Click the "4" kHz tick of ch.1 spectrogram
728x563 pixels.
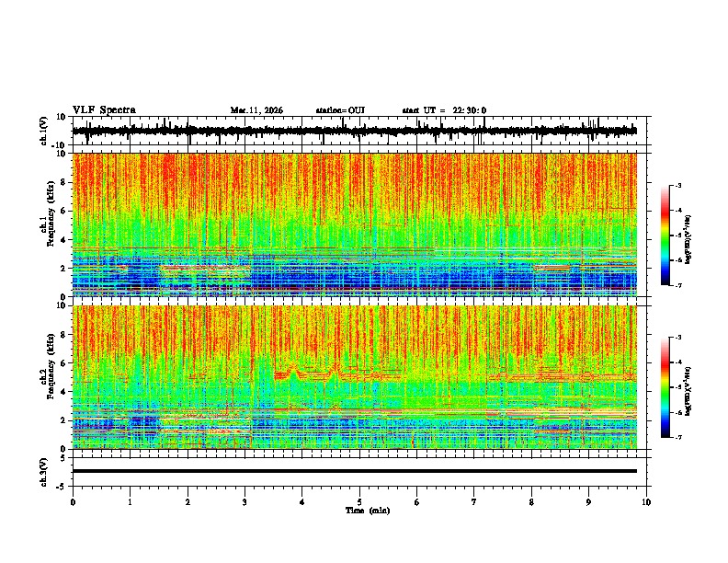coord(63,240)
